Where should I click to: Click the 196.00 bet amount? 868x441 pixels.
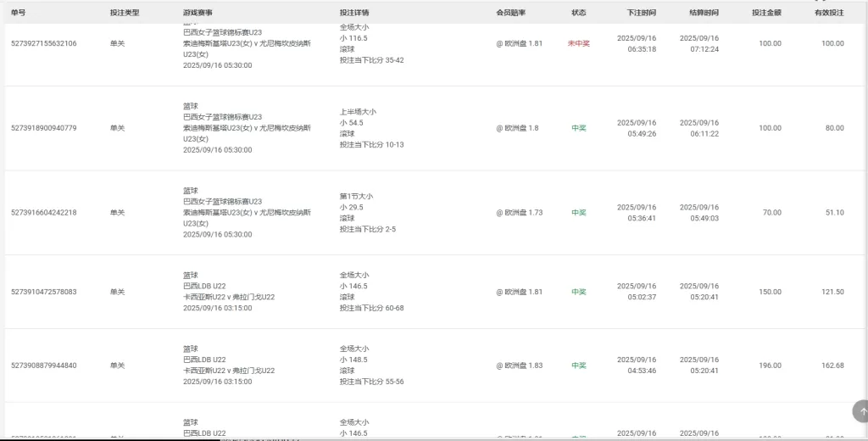pyautogui.click(x=771, y=366)
